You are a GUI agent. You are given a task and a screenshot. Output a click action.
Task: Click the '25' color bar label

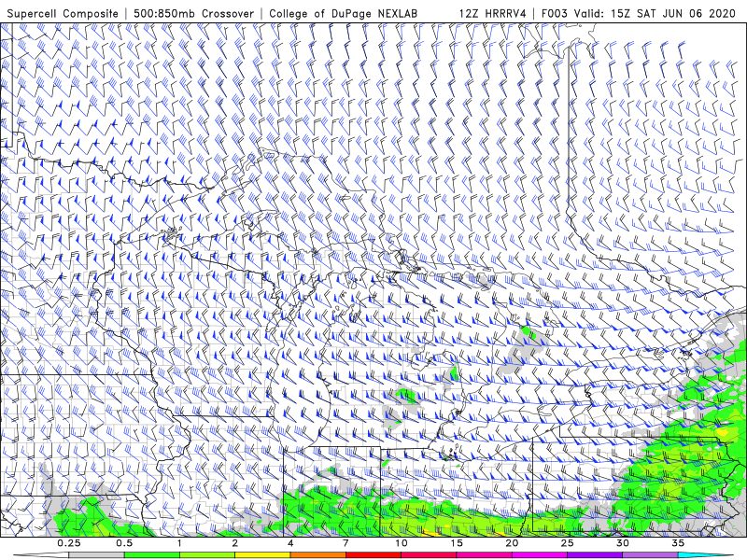click(x=568, y=543)
